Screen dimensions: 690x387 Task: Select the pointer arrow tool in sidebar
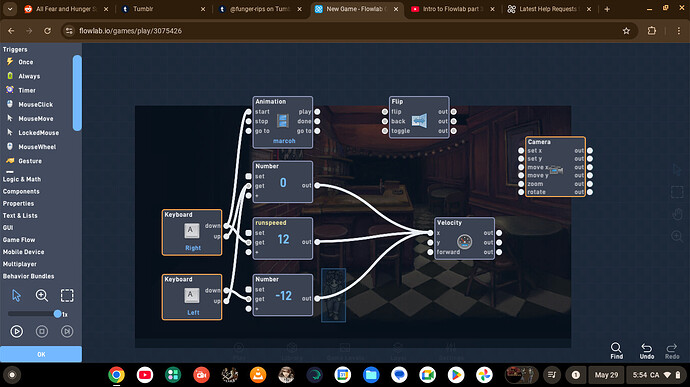click(16, 295)
